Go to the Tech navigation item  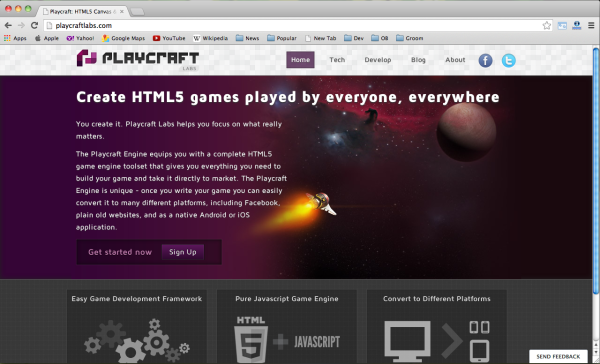pos(337,60)
